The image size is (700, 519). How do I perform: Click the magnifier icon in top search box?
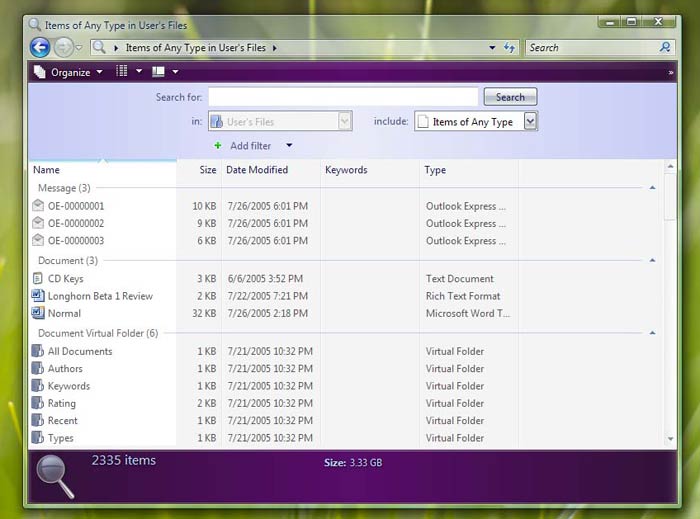[x=665, y=47]
